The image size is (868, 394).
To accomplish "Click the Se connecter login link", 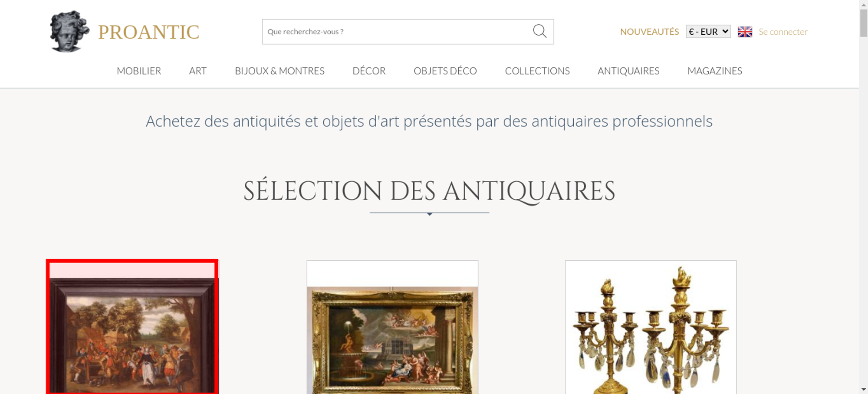I will tap(783, 32).
